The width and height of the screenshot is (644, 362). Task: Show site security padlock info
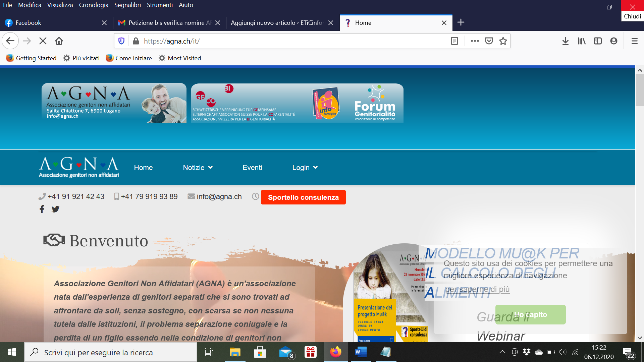tap(136, 41)
